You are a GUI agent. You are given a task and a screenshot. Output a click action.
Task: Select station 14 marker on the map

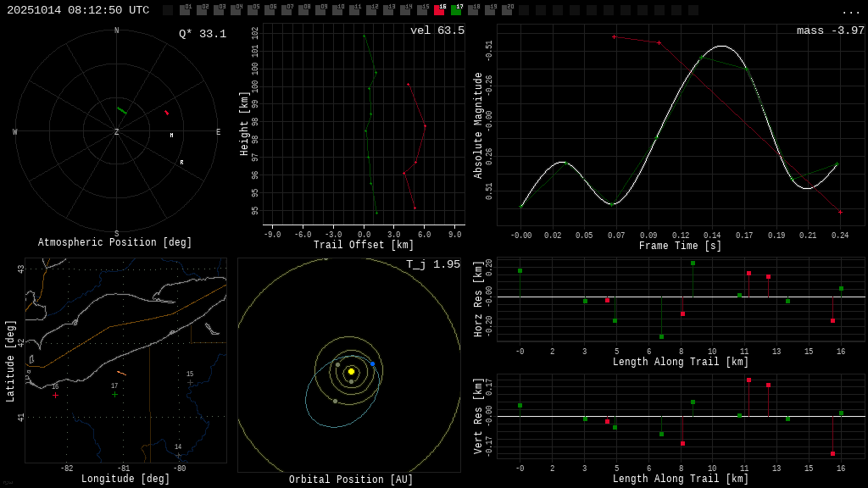178,455
